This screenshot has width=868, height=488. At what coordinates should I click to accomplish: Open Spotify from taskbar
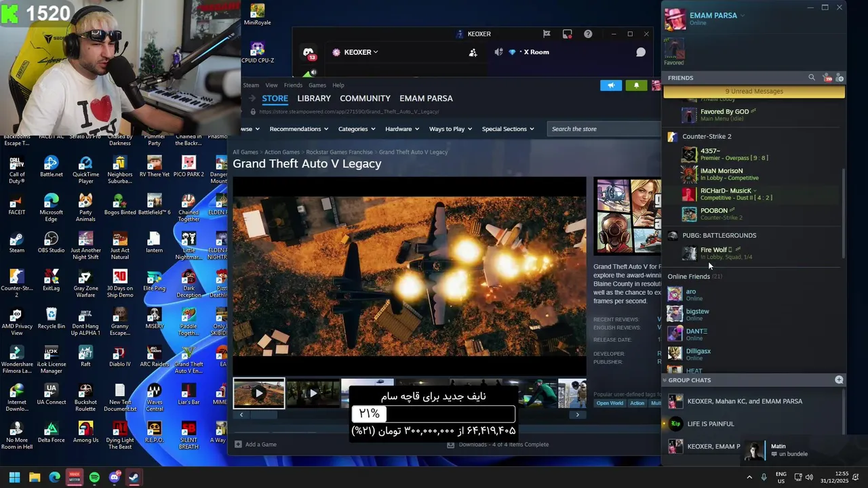(94, 477)
